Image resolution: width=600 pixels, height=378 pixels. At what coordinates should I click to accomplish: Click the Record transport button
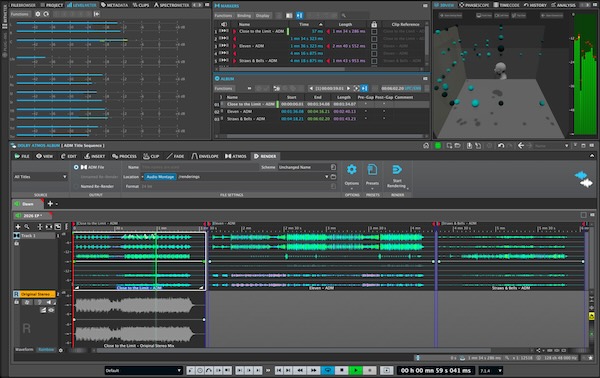click(370, 370)
